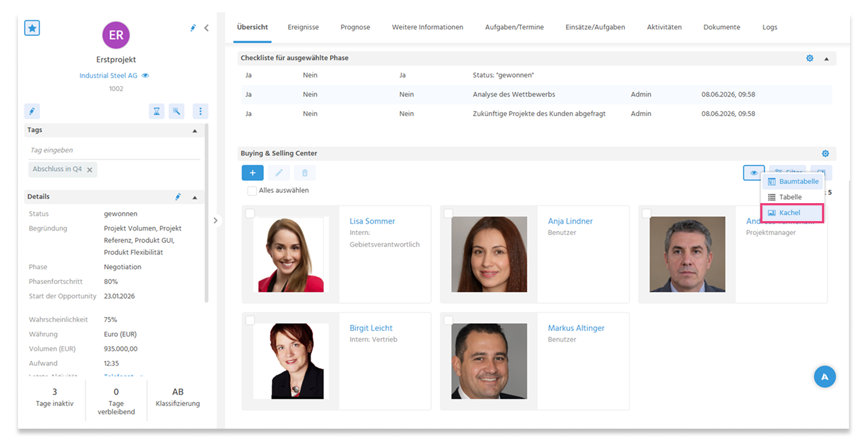868x441 pixels.
Task: Click Anja Lindner's photo thumbnail
Action: (x=489, y=254)
